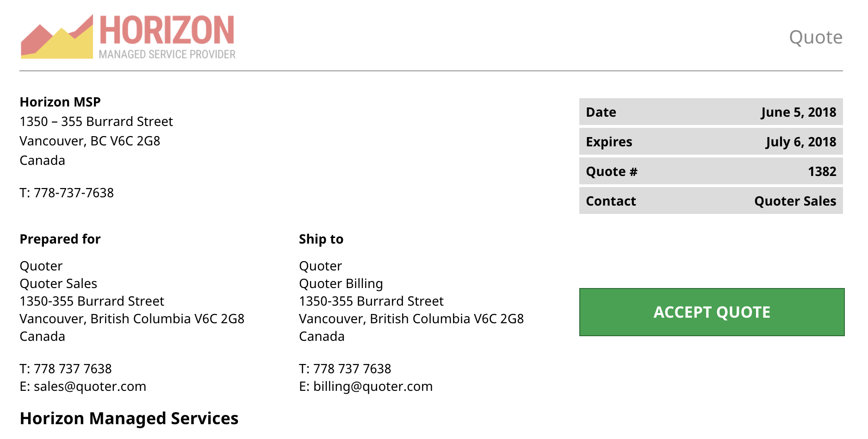This screenshot has width=868, height=439.
Task: Click the Quote # value 1382
Action: 822,172
